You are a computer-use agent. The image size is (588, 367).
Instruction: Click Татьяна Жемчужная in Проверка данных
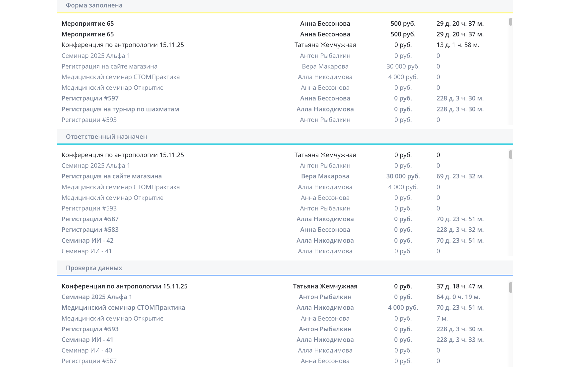pos(325,286)
